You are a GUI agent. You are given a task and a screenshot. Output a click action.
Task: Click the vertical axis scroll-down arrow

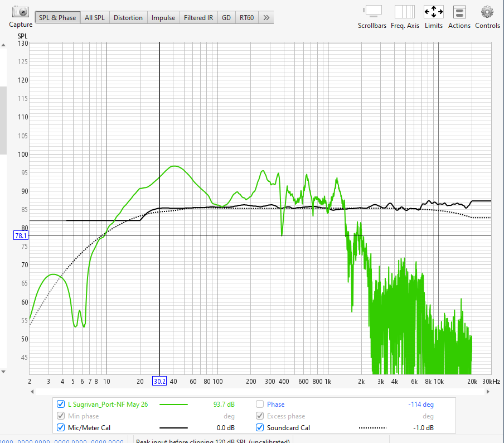click(3, 372)
